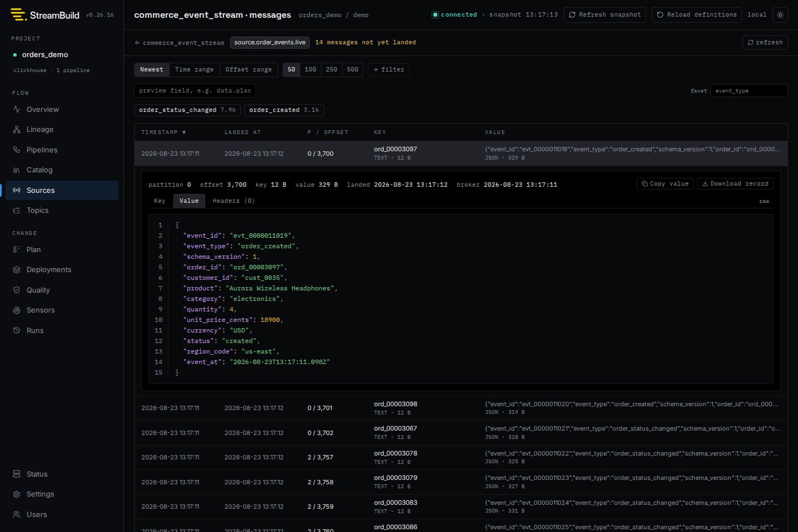Toggle the raw view
The image size is (798, 532).
point(764,201)
